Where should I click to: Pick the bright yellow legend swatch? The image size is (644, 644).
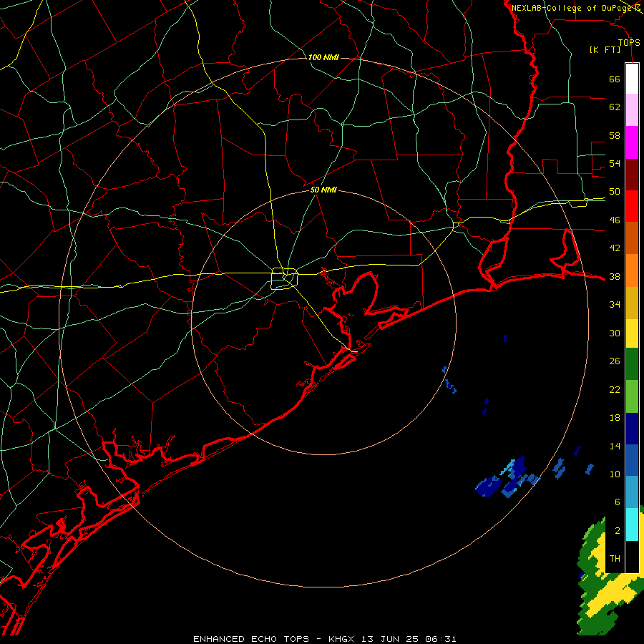632,333
